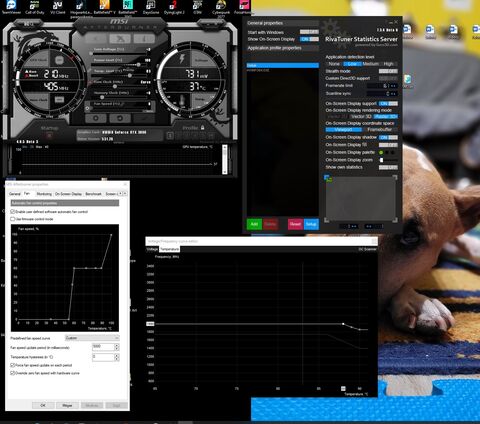Toggle Override zero fan speed with hardware curve
Screen dimensions: 480x424
pyautogui.click(x=13, y=373)
